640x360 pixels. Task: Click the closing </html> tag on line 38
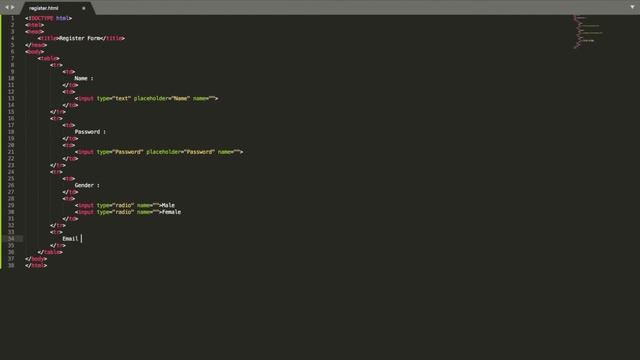point(36,265)
